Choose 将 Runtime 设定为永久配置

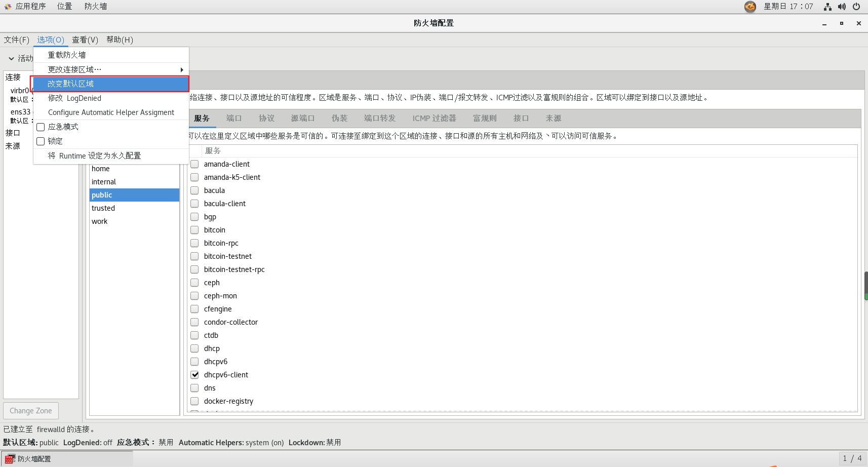[111, 155]
